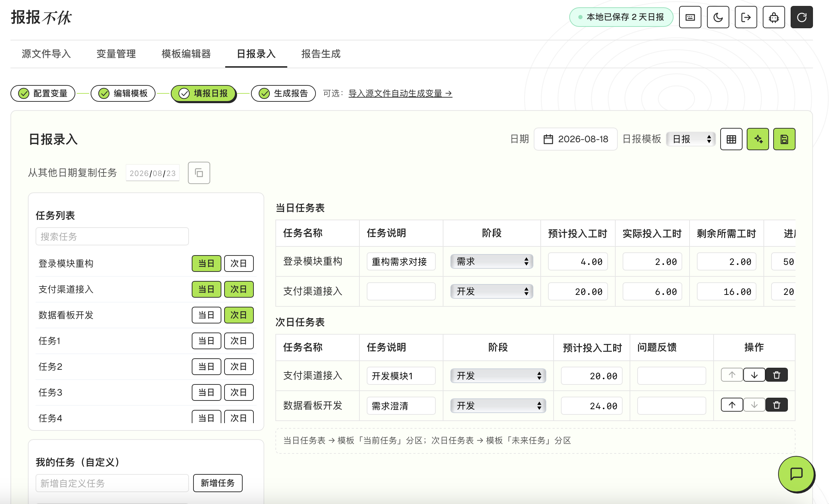The image size is (829, 504).
Task: Click disabled up arrow for 支付渠道接入 row
Action: pos(732,375)
